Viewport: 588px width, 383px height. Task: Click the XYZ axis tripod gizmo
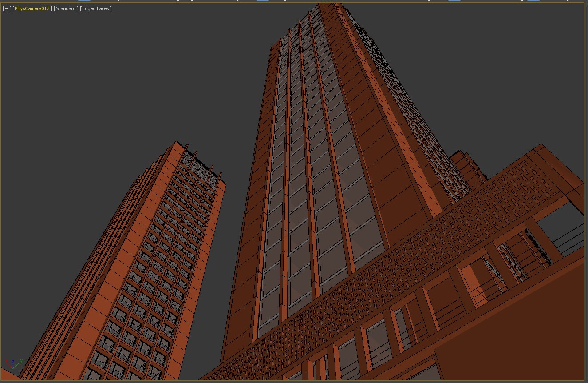tap(13, 363)
